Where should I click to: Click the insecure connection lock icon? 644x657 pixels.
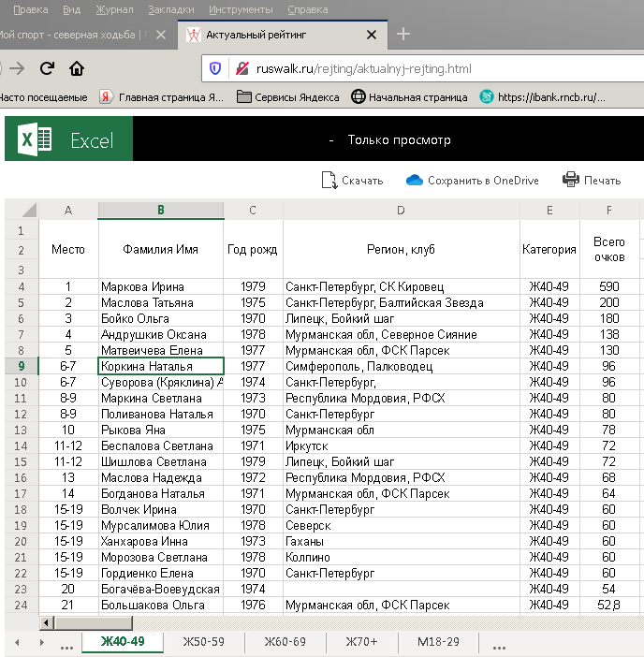242,68
